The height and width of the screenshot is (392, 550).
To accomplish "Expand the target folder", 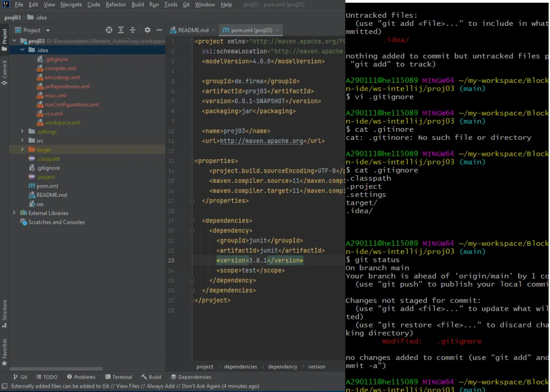I will click(x=23, y=149).
